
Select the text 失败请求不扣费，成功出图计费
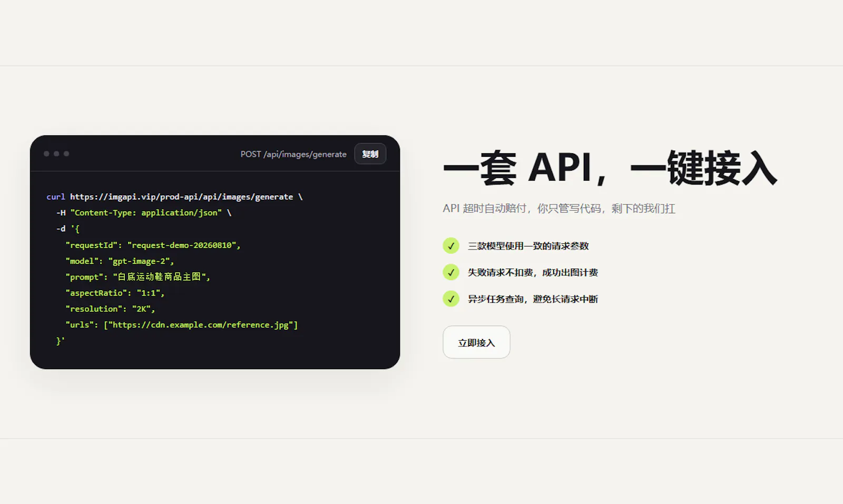533,272
